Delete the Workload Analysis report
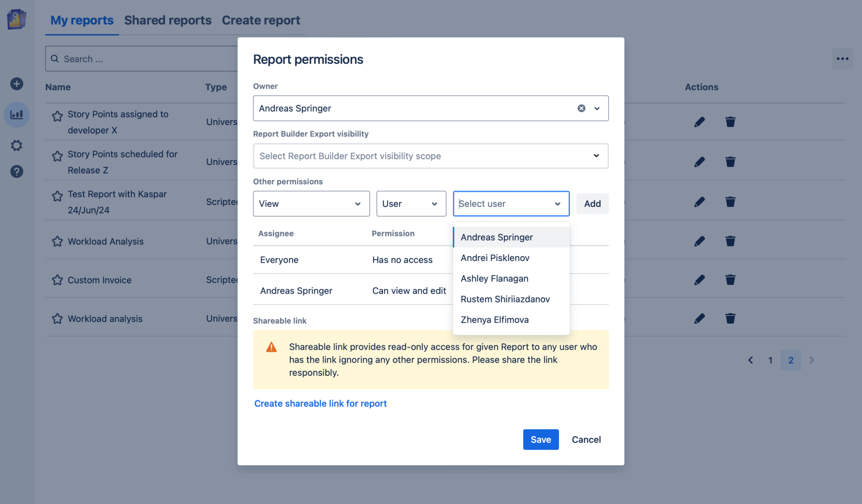862x504 pixels. point(730,241)
